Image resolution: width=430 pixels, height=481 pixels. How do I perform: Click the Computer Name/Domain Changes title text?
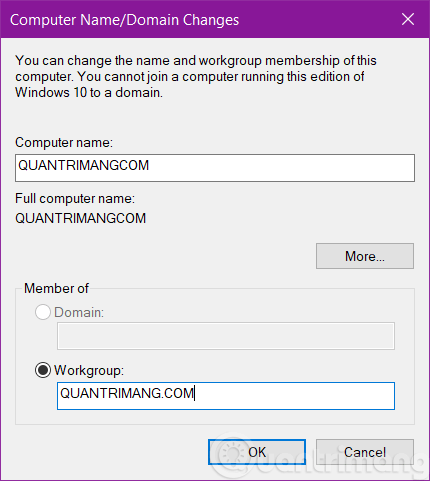[x=124, y=20]
